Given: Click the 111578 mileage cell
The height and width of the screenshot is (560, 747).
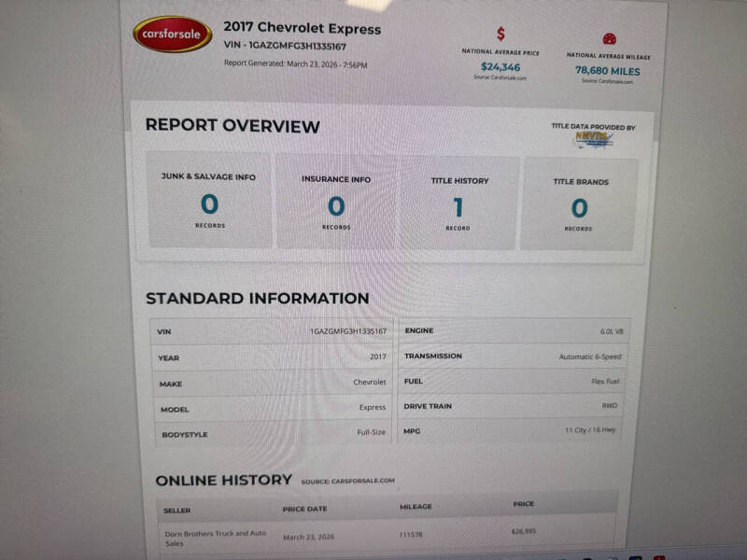Looking at the screenshot, I should click(x=411, y=534).
